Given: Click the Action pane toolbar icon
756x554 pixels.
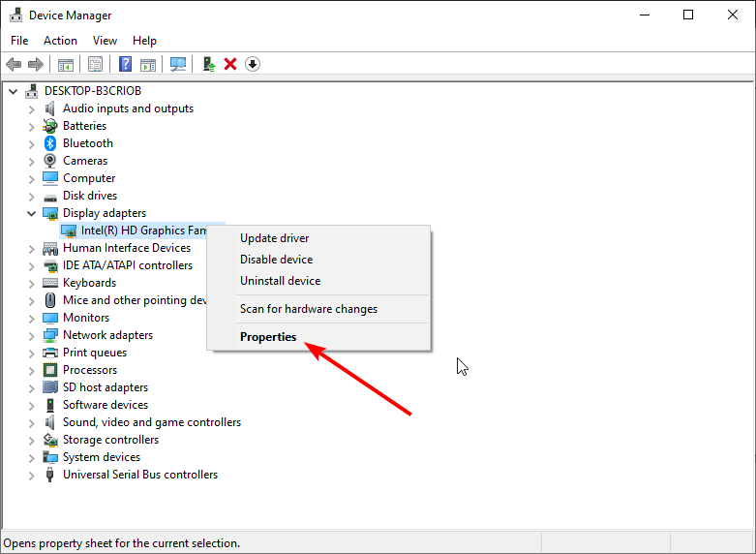Looking at the screenshot, I should [x=148, y=64].
